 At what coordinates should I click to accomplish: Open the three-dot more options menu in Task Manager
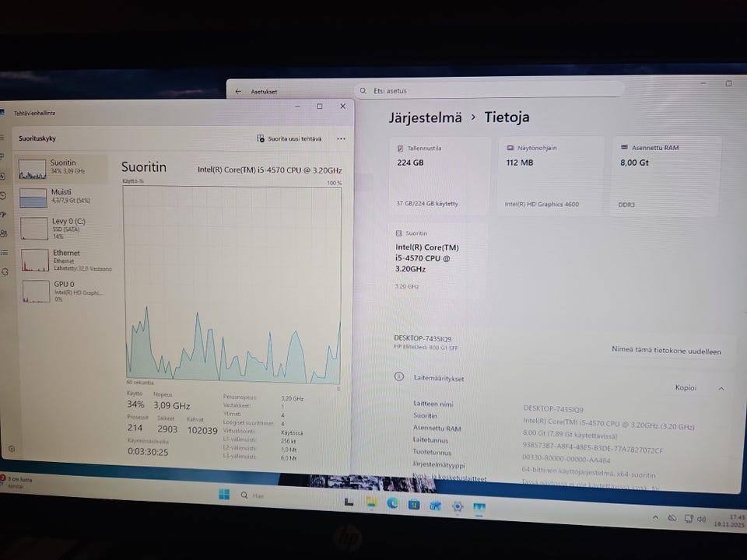click(341, 139)
